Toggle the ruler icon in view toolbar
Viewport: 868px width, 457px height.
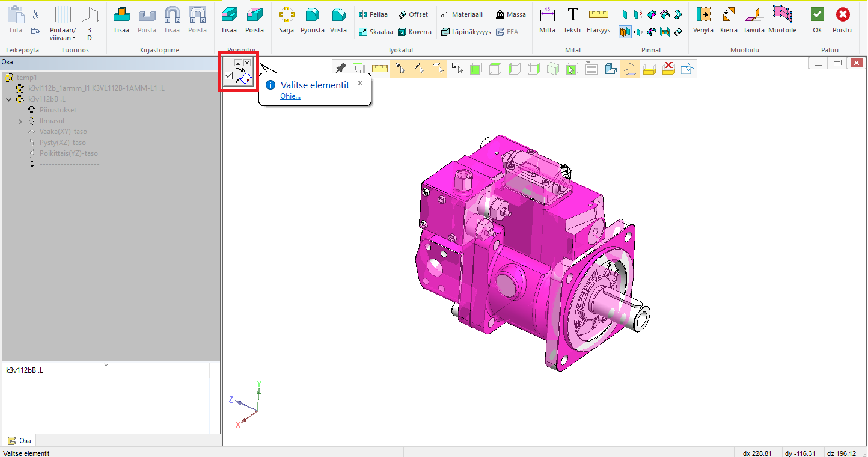pyautogui.click(x=379, y=69)
